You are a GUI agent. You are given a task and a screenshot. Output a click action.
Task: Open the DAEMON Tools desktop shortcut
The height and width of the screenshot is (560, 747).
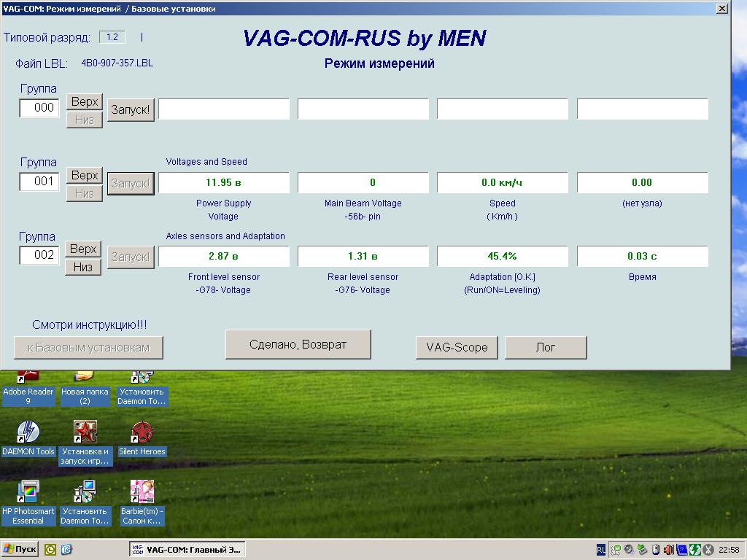28,433
